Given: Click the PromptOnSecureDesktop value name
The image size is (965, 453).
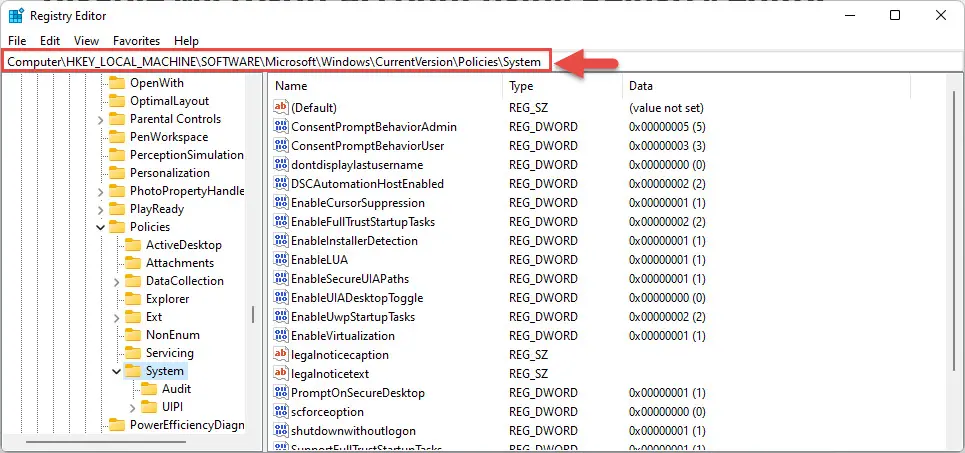Looking at the screenshot, I should pyautogui.click(x=358, y=393).
